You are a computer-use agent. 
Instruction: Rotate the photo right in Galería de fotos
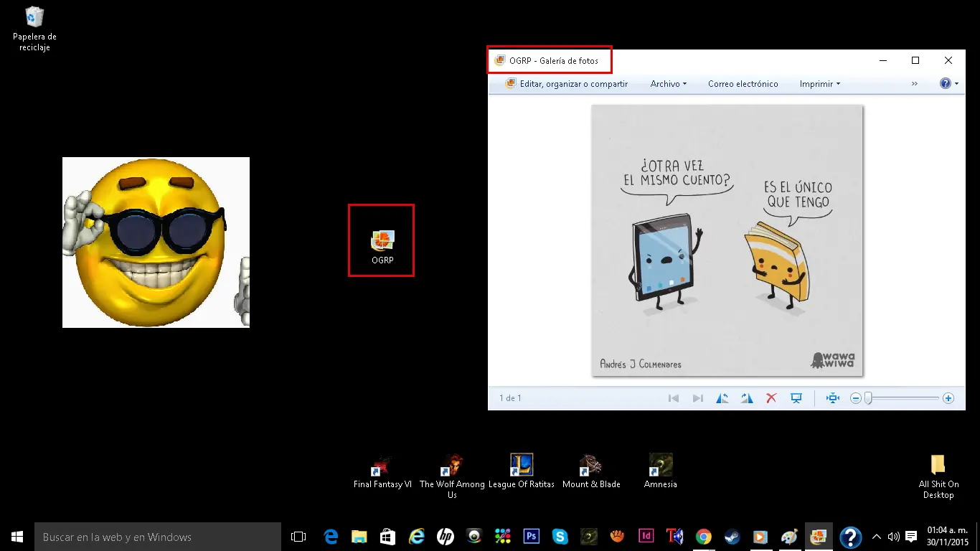[747, 398]
